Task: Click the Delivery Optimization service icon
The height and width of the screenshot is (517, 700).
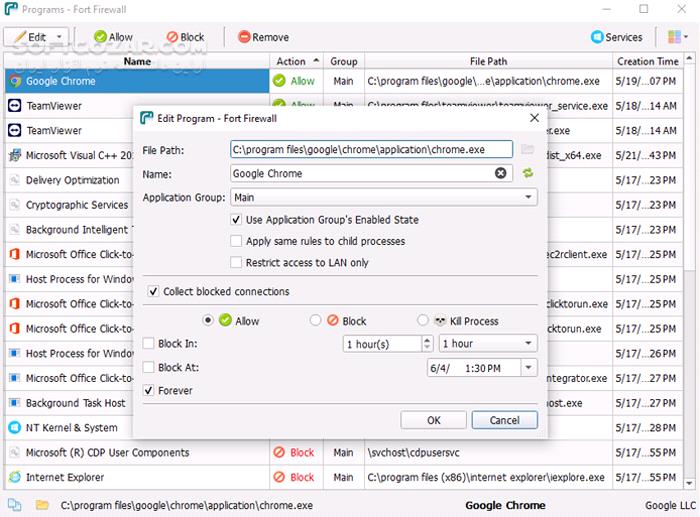Action: (15, 180)
